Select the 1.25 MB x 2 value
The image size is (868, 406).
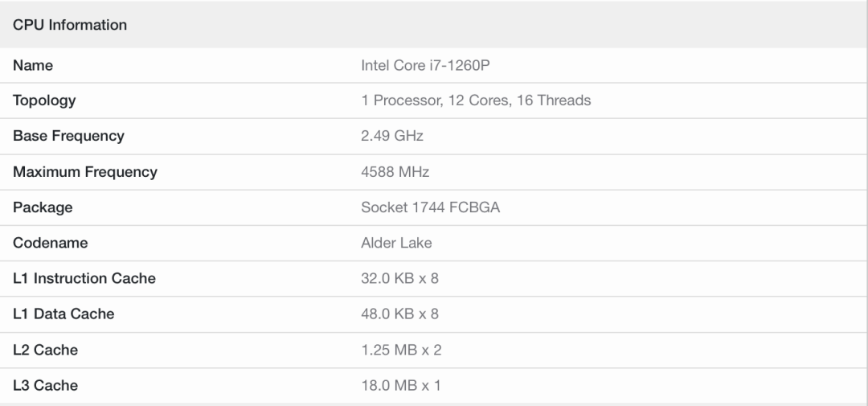pos(401,350)
